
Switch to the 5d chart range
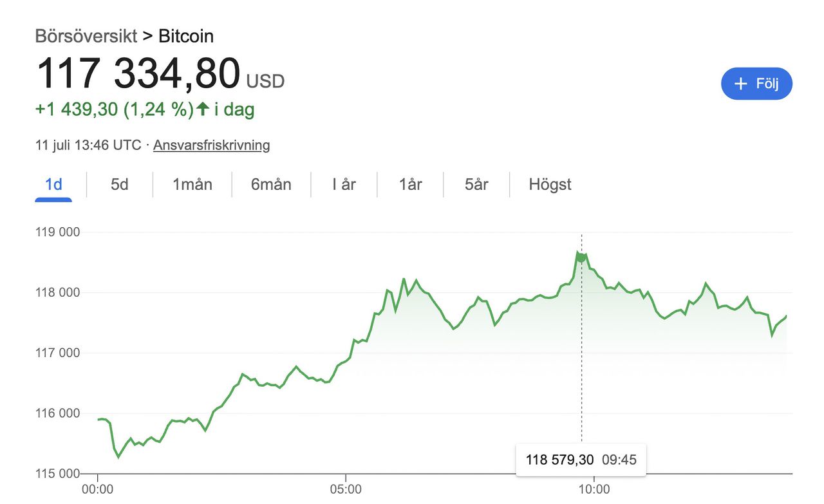click(x=120, y=185)
